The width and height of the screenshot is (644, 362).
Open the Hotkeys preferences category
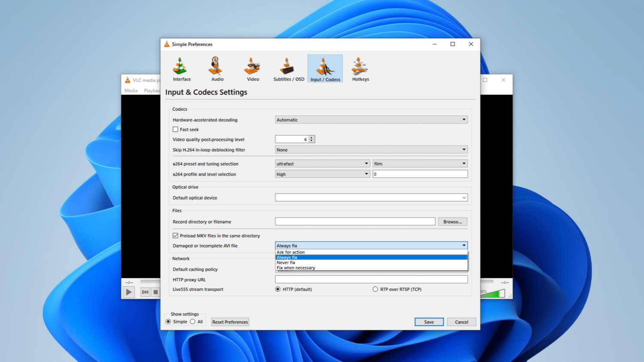click(x=361, y=69)
